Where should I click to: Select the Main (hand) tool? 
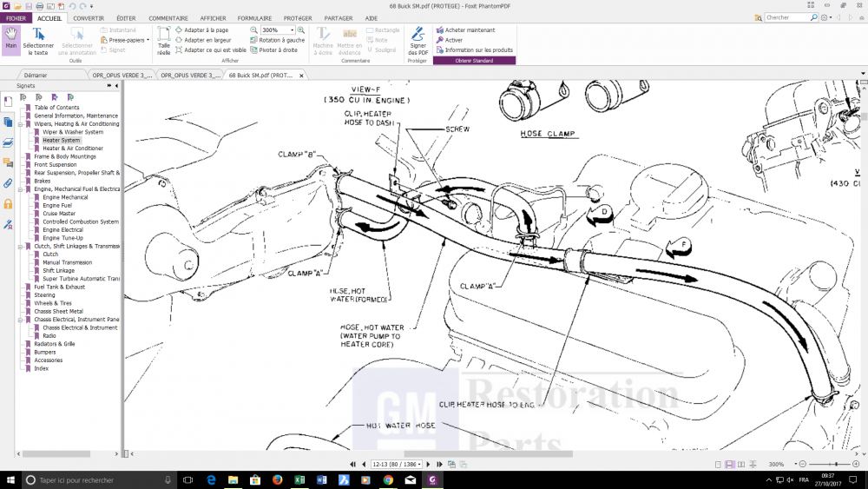[11, 40]
